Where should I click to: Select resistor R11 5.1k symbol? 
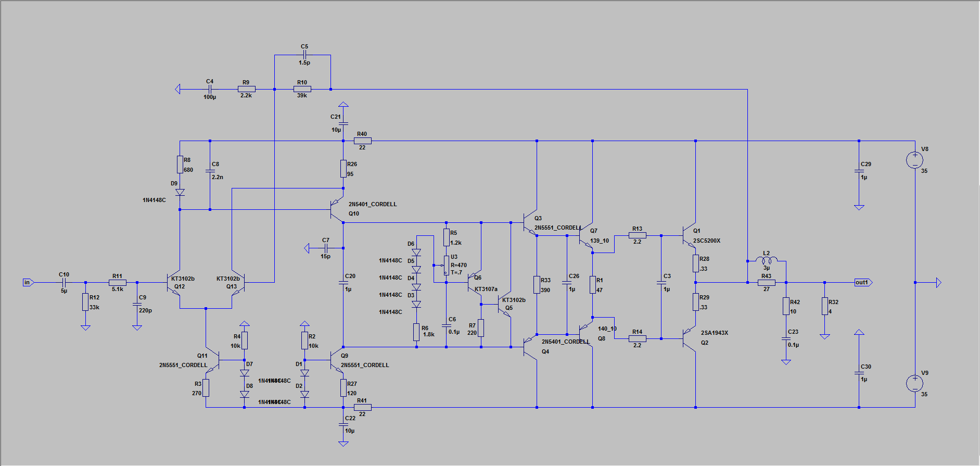coord(118,283)
